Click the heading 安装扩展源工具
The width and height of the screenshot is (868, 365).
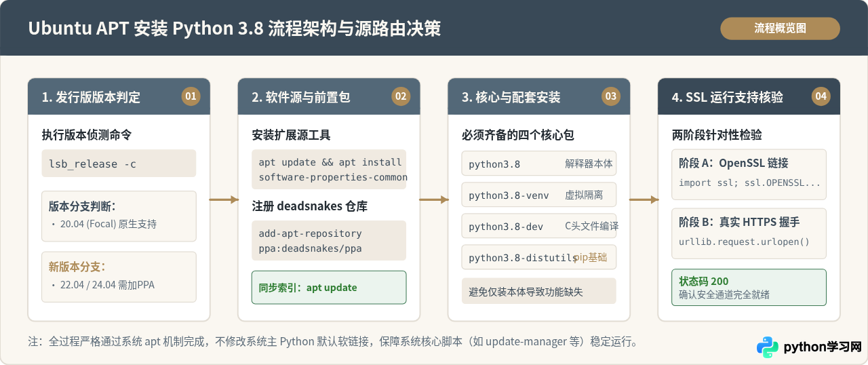point(292,135)
